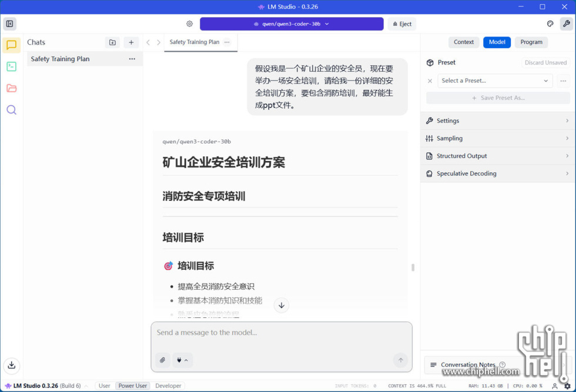Maximize the LM Studio window
The width and height of the screenshot is (576, 392).
[542, 6]
